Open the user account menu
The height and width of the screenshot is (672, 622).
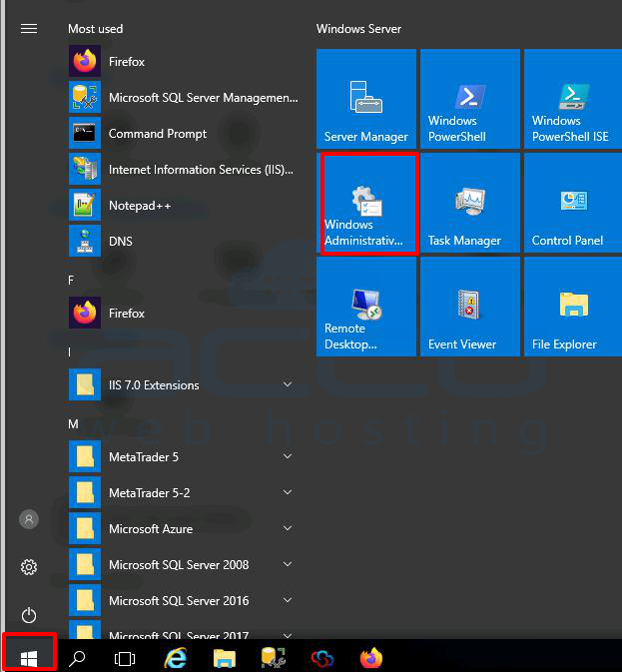pos(29,519)
